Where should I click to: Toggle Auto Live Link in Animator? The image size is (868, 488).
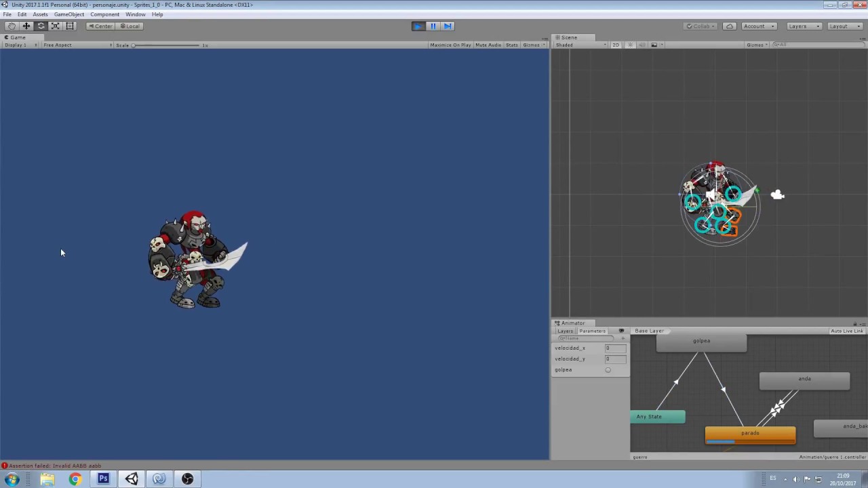pos(847,331)
